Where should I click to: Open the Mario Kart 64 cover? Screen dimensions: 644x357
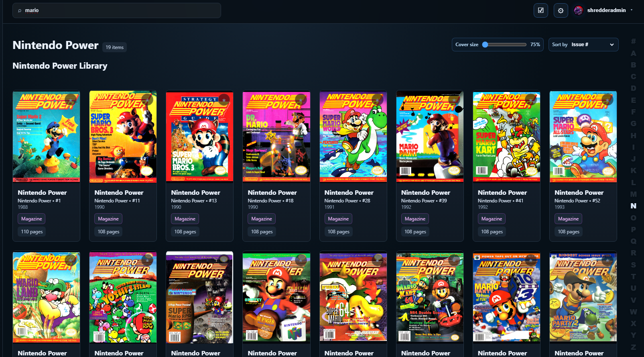[x=430, y=297]
